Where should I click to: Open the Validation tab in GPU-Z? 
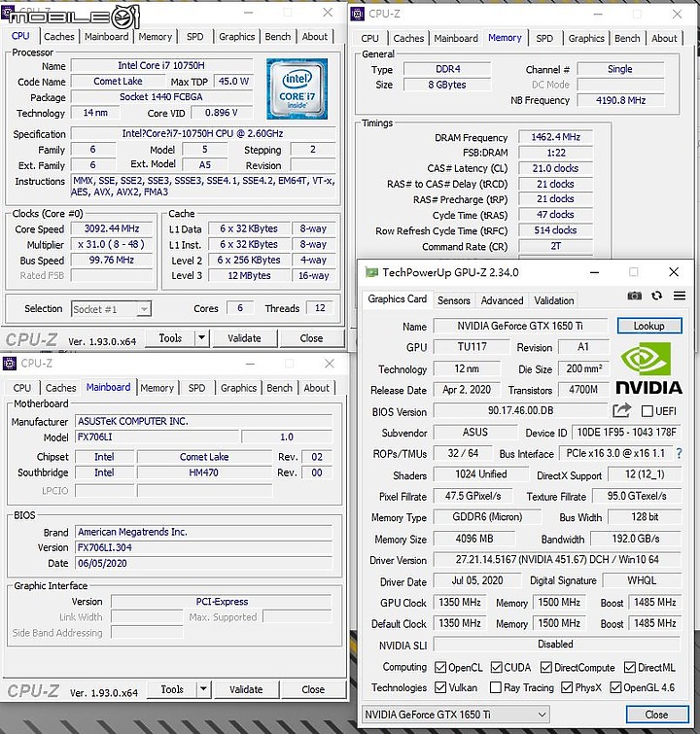[x=554, y=300]
